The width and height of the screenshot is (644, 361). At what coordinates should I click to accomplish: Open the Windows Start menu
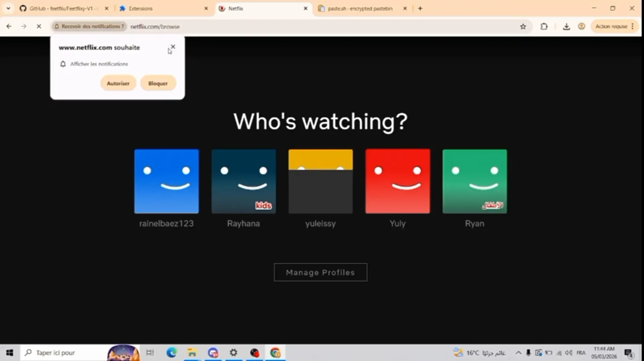pos(10,353)
